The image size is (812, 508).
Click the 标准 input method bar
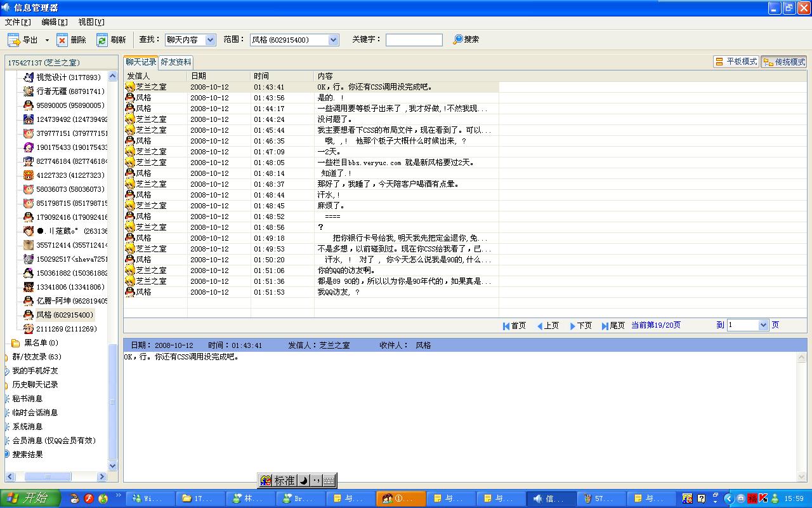tap(285, 481)
